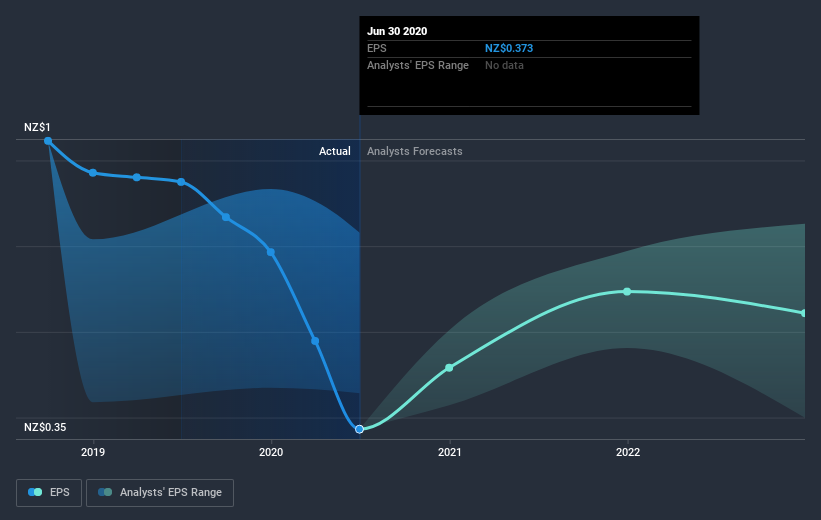Click the NZ$0.373 EPS value in tooltip

point(509,48)
